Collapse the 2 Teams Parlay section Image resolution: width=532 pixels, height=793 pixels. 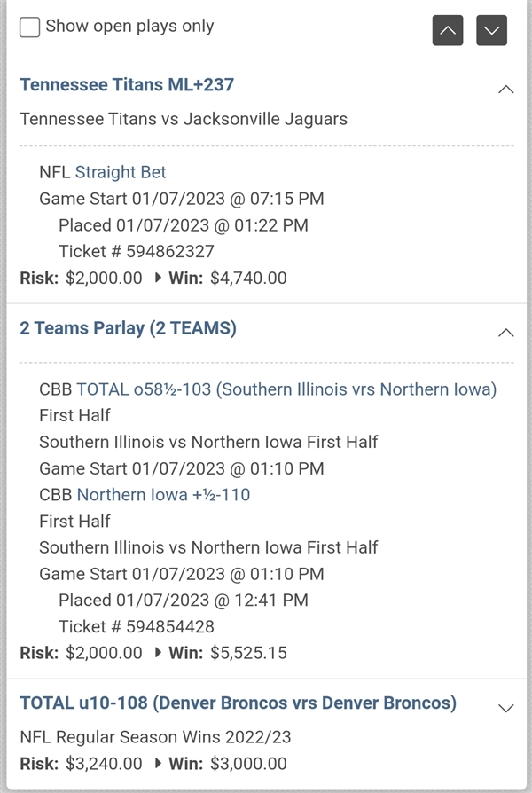pyautogui.click(x=505, y=333)
